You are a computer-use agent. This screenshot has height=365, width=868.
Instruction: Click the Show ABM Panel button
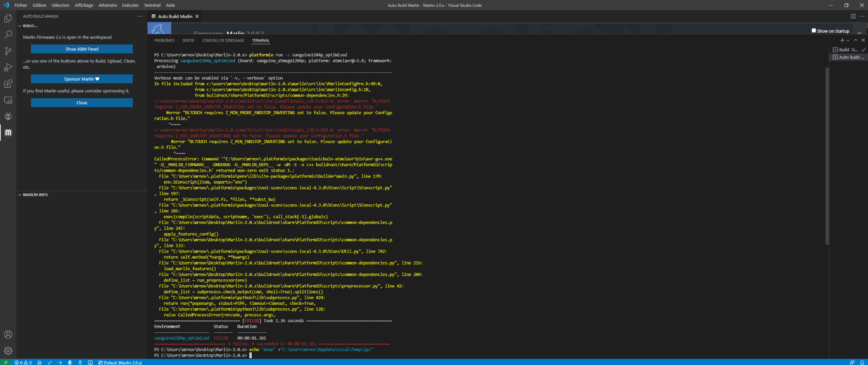(82, 49)
